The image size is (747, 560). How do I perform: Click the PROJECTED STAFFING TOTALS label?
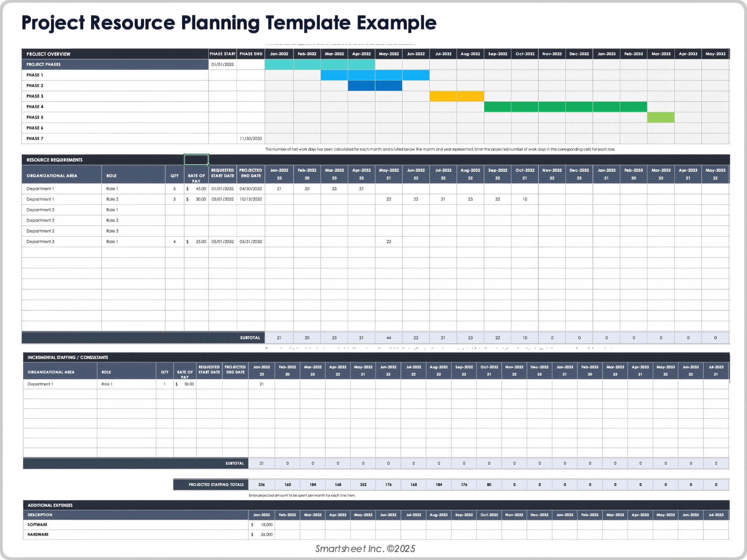pyautogui.click(x=216, y=485)
